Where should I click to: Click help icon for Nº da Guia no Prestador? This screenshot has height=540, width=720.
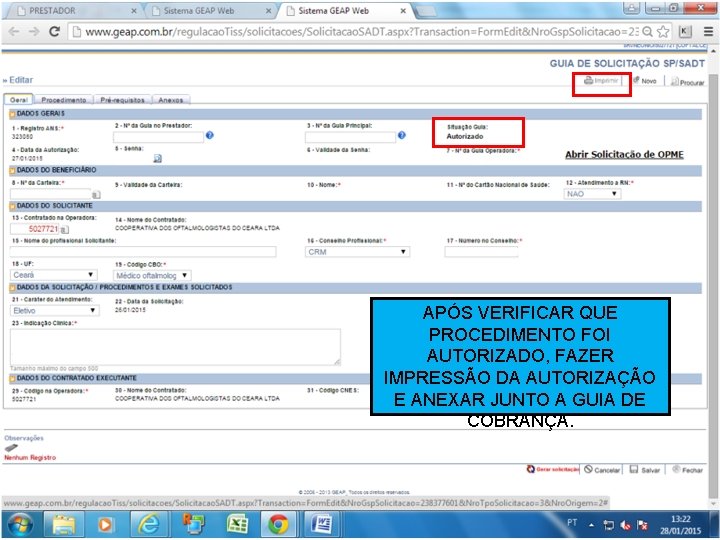(209, 135)
